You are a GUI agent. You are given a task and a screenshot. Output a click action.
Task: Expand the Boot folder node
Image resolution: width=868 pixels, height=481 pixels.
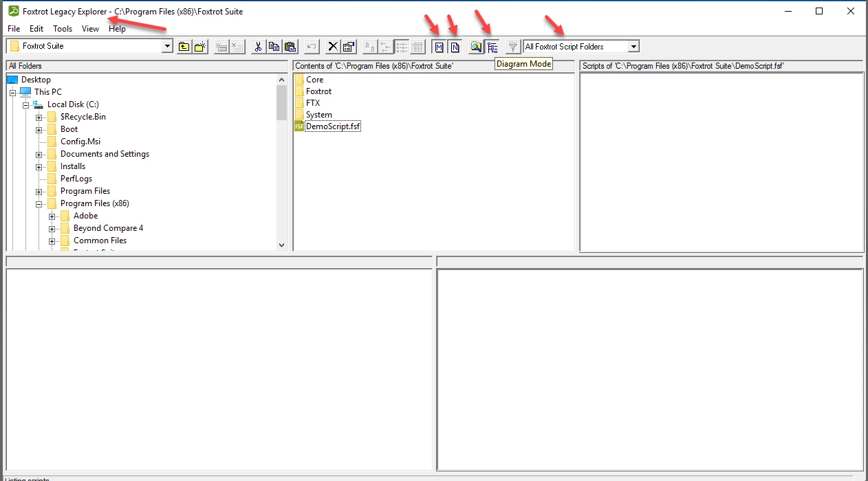(x=39, y=129)
